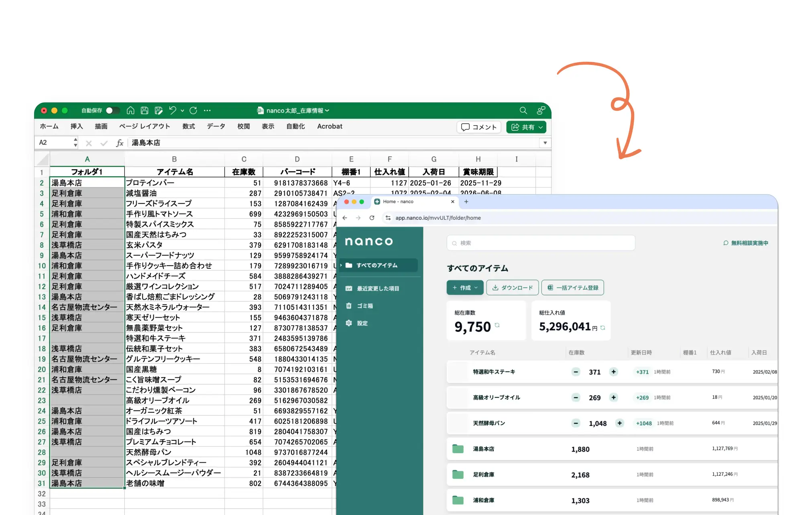Image resolution: width=812 pixels, height=515 pixels.
Task: Click the site info icon in address bar
Action: point(388,218)
